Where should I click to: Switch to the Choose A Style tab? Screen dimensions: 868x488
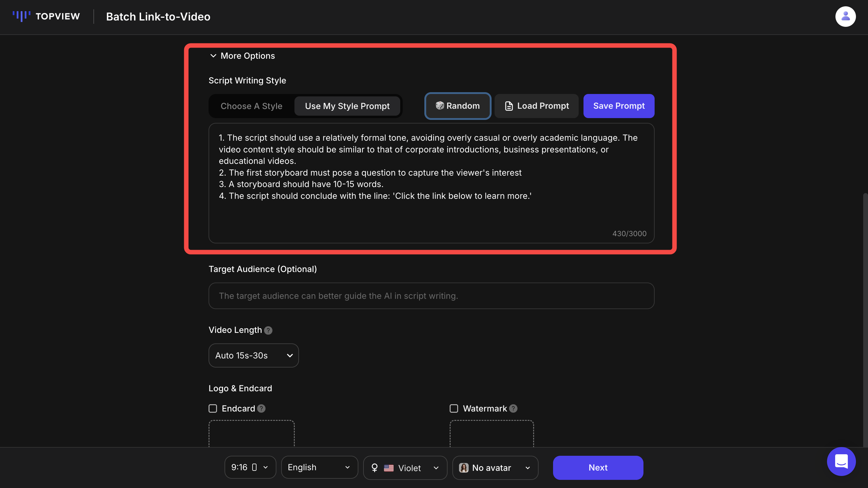tap(251, 106)
